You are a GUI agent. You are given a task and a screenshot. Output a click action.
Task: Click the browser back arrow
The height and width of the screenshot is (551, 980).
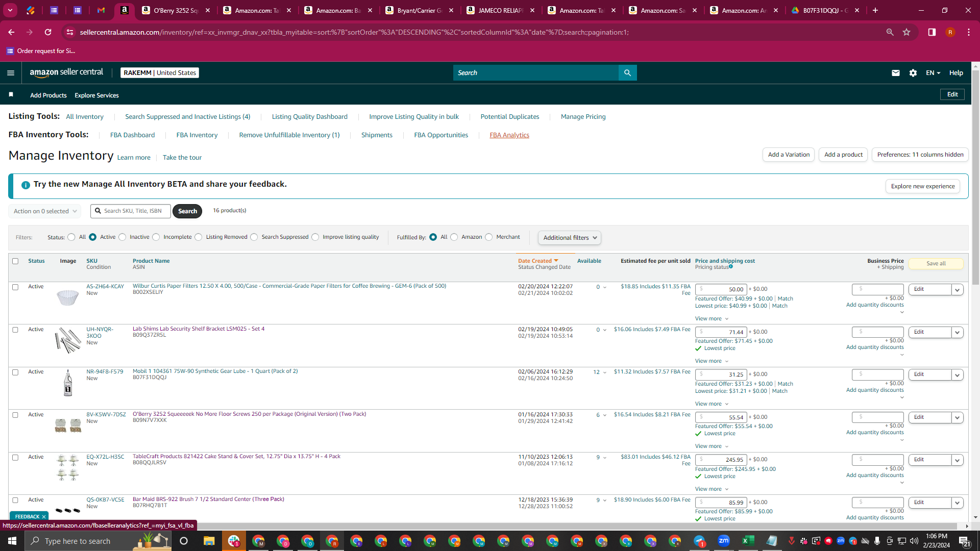[x=11, y=32]
